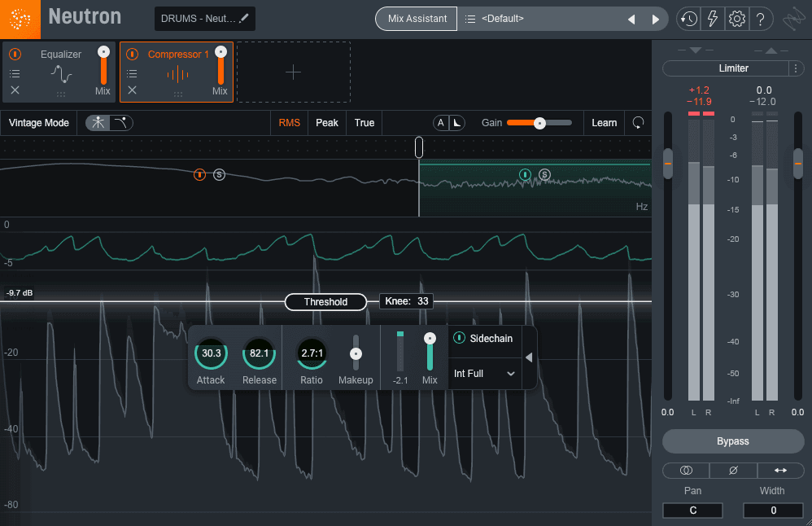
Task: Select True level detection mode
Action: click(x=364, y=123)
